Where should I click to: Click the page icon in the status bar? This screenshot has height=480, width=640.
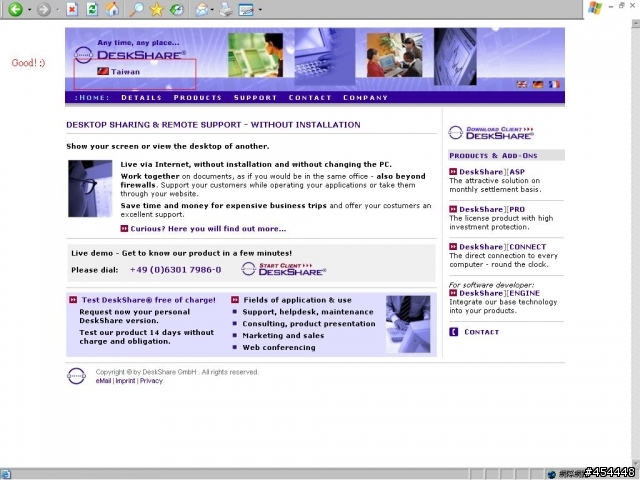point(6,474)
